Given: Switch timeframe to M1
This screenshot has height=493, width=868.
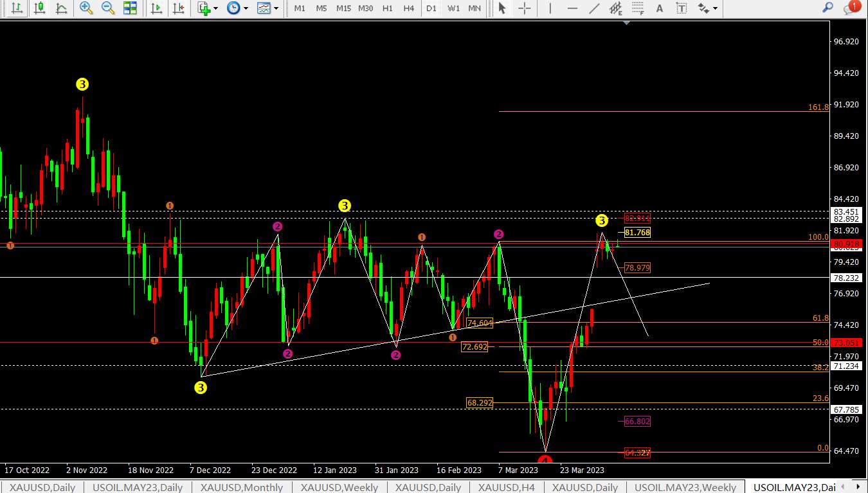Looking at the screenshot, I should (300, 8).
